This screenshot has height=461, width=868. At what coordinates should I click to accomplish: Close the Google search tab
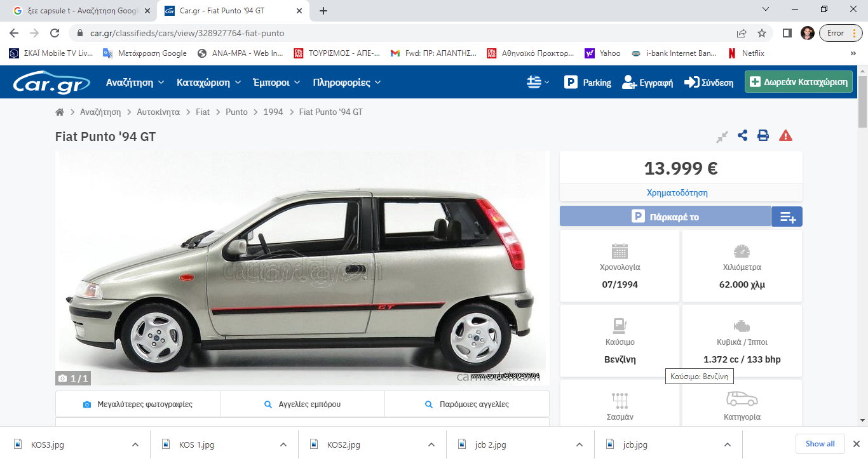(x=147, y=11)
